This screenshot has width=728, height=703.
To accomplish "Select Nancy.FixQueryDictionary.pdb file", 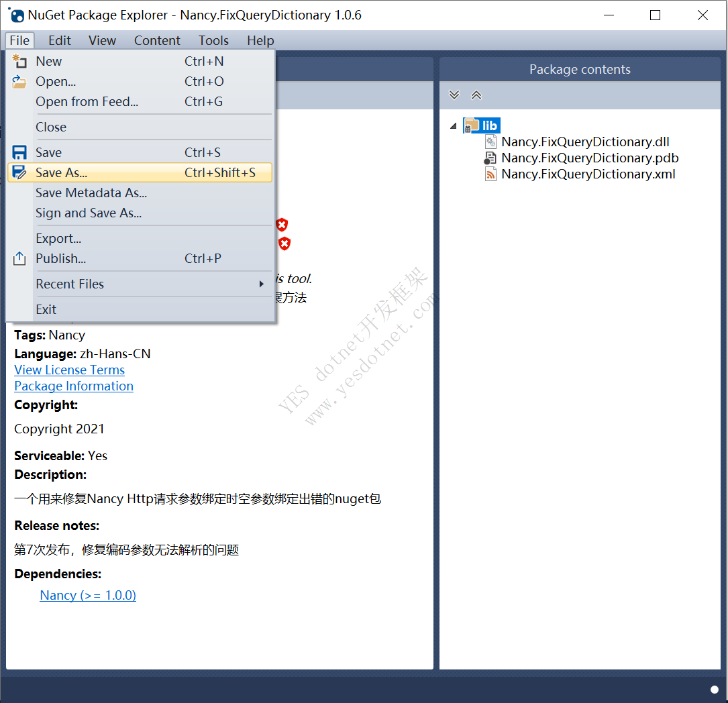I will click(590, 158).
